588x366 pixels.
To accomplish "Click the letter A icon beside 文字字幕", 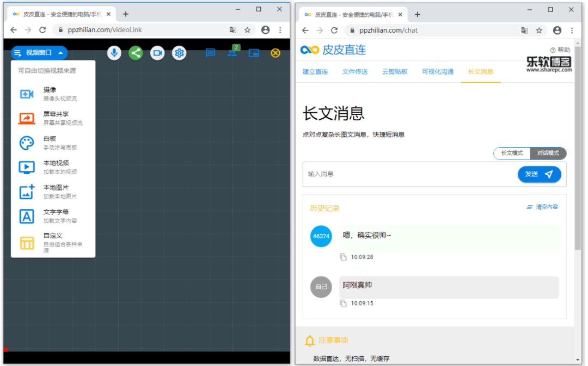I will [x=27, y=216].
